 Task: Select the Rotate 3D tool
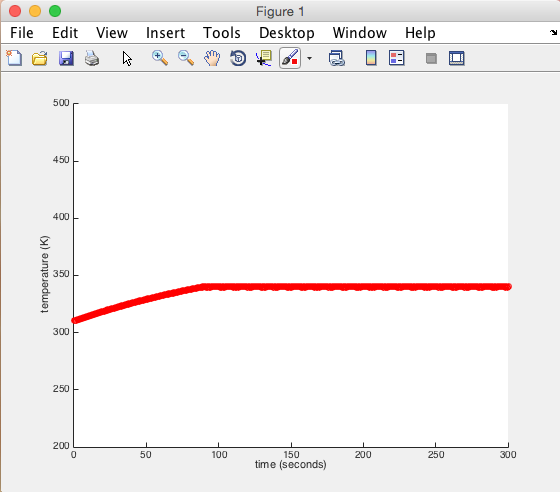coord(238,58)
